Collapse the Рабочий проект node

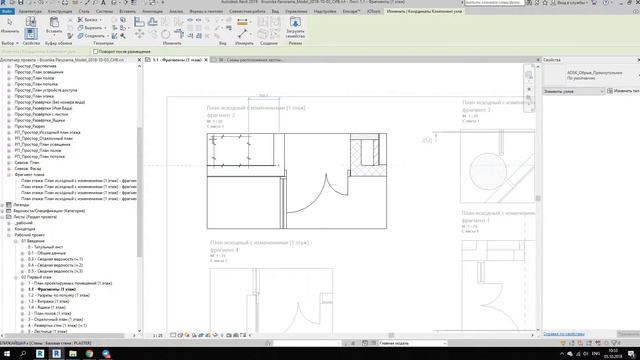pyautogui.click(x=9, y=235)
